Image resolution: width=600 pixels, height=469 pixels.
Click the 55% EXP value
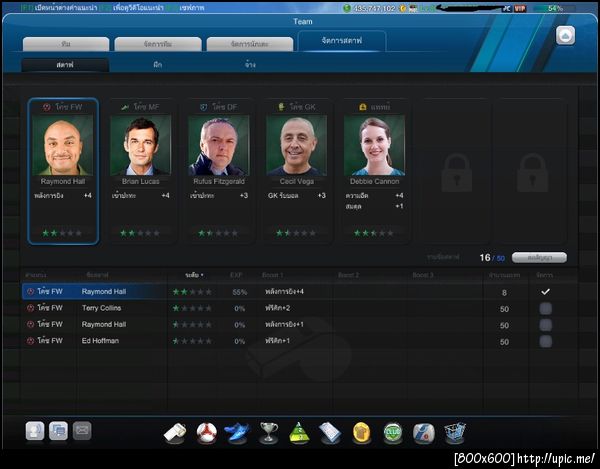point(240,292)
